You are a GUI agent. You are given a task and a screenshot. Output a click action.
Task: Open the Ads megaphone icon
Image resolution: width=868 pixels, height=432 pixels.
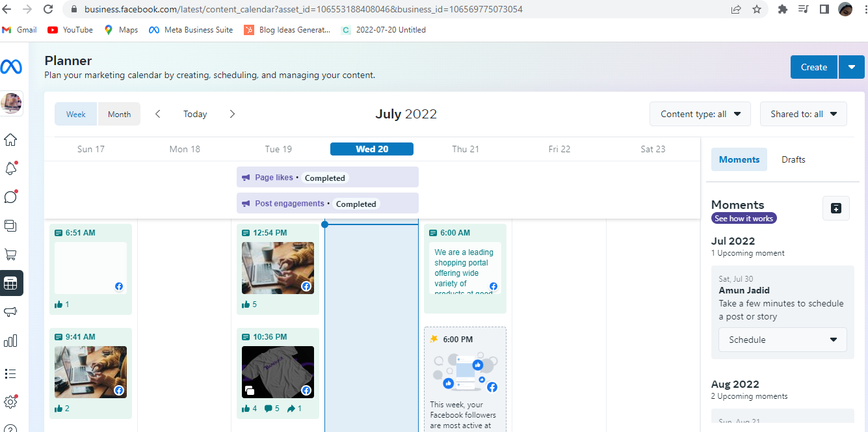tap(11, 312)
